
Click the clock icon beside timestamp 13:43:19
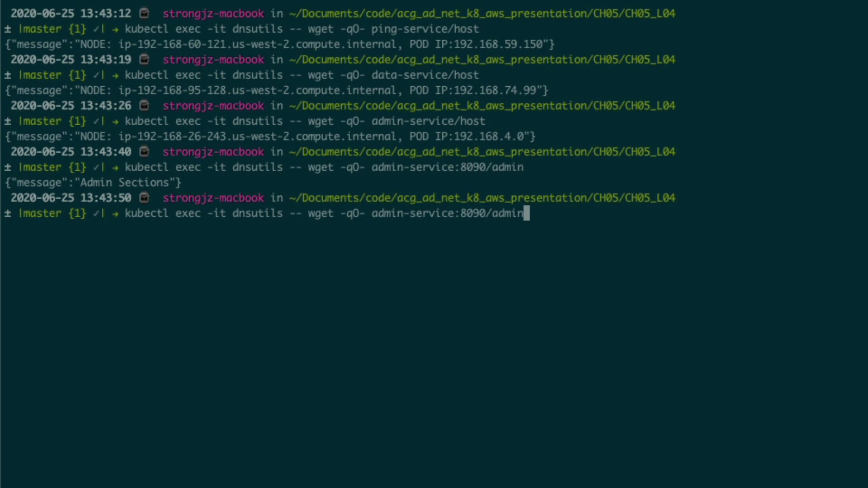144,60
